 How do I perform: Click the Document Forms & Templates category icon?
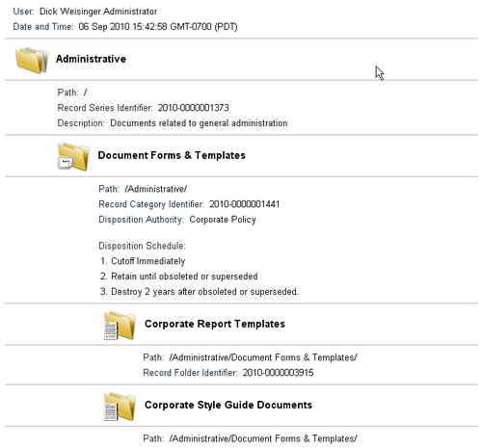pos(73,157)
